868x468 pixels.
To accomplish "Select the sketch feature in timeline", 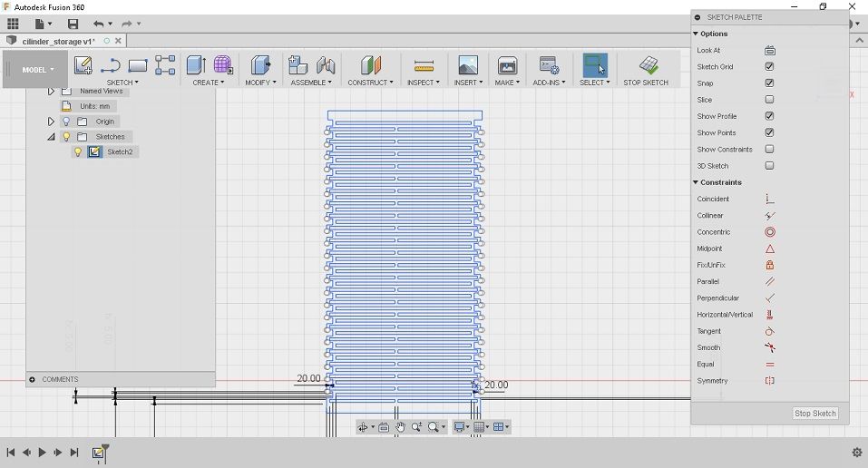I will click(98, 453).
